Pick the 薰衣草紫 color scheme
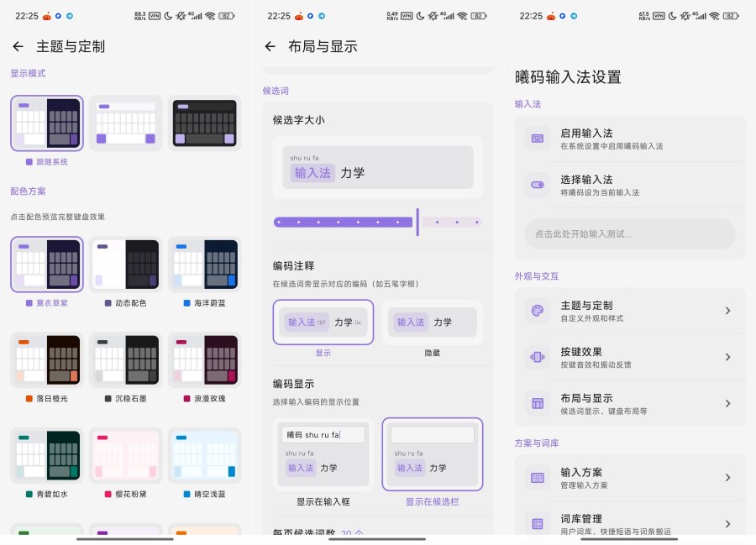This screenshot has height=545, width=756. [x=47, y=265]
